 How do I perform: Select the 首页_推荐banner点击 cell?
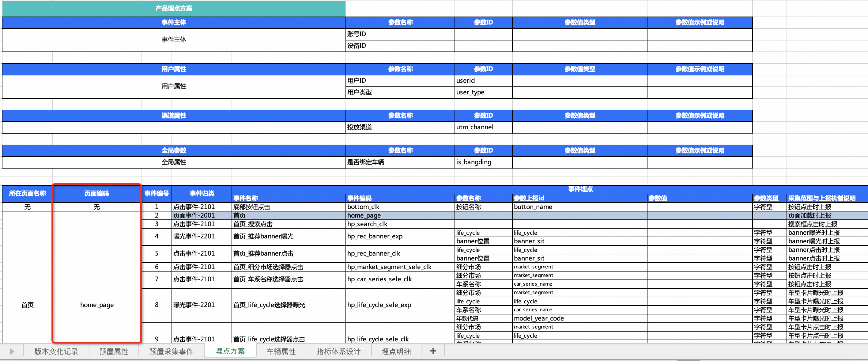[x=289, y=254]
